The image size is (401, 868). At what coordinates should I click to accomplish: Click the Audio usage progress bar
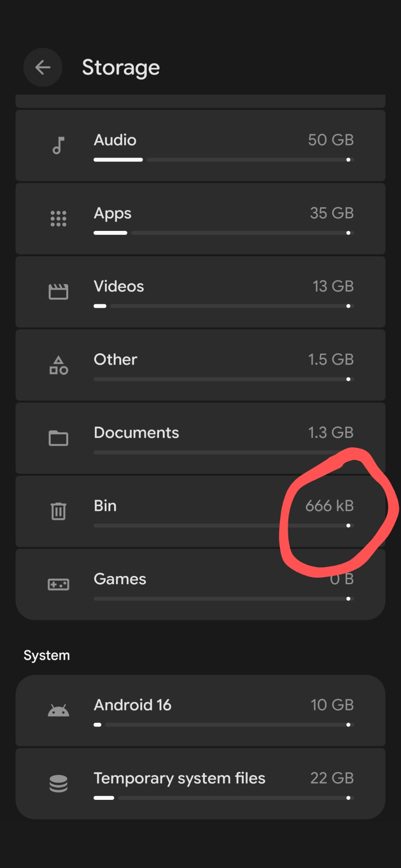pos(223,160)
